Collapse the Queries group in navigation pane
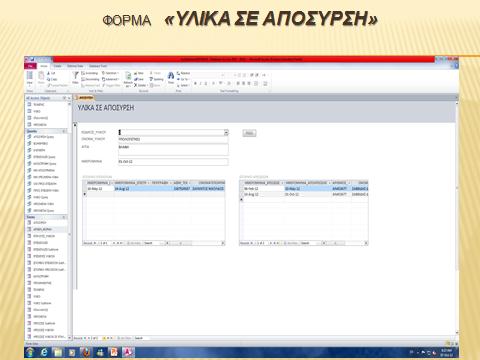The height and width of the screenshot is (360, 480). click(64, 131)
